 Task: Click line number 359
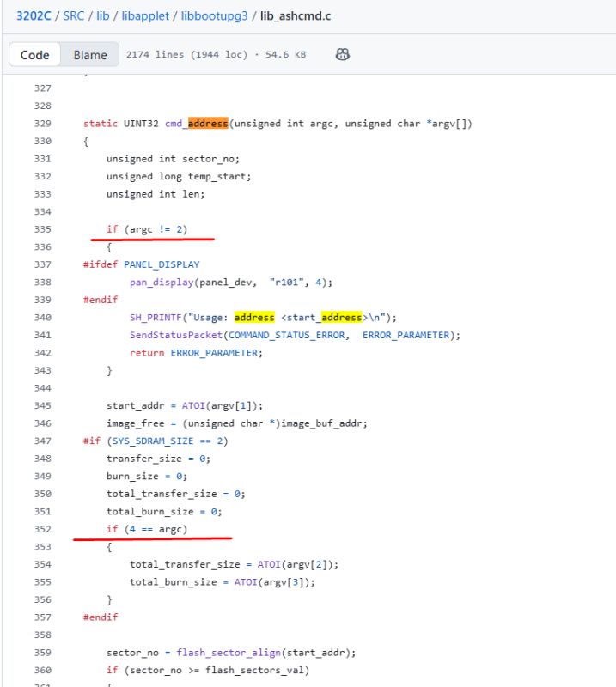pyautogui.click(x=43, y=653)
